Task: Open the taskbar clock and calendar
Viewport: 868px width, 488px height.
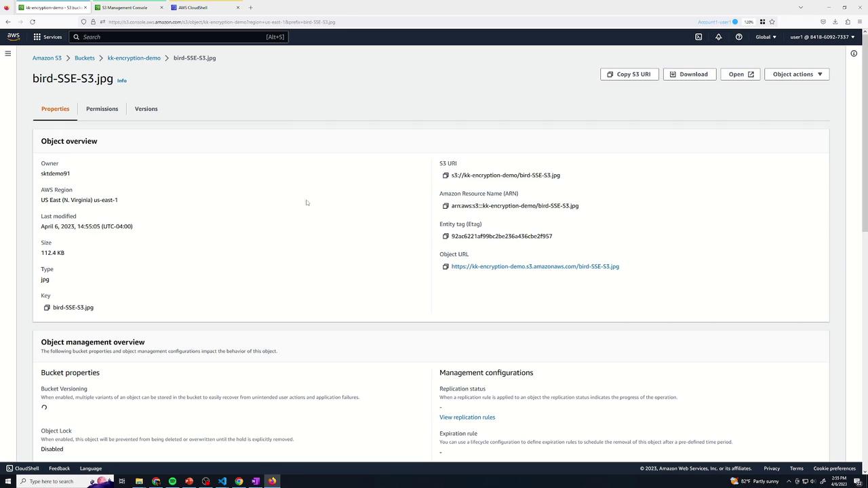Action: coord(839,481)
